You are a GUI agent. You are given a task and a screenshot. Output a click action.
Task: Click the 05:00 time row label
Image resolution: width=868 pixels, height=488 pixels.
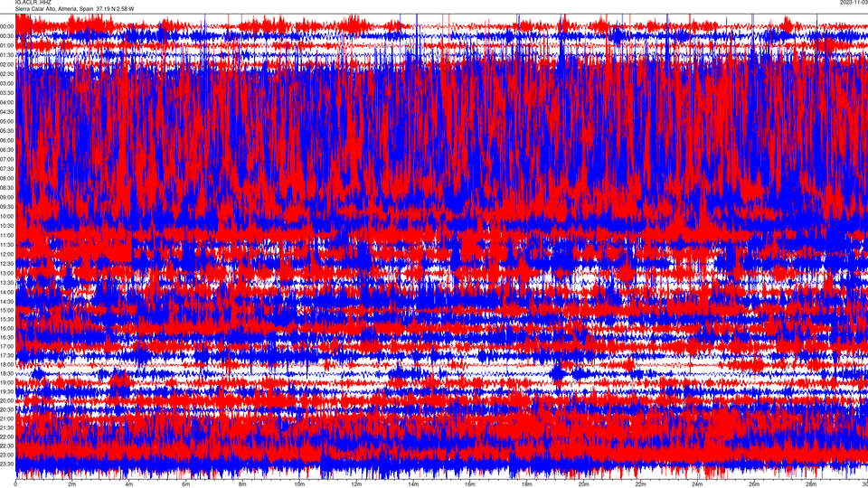tap(6, 121)
